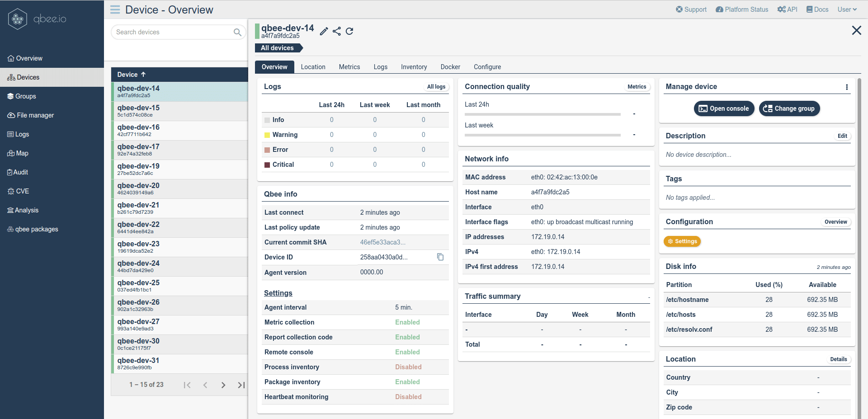Switch to the Logs tab

[381, 67]
